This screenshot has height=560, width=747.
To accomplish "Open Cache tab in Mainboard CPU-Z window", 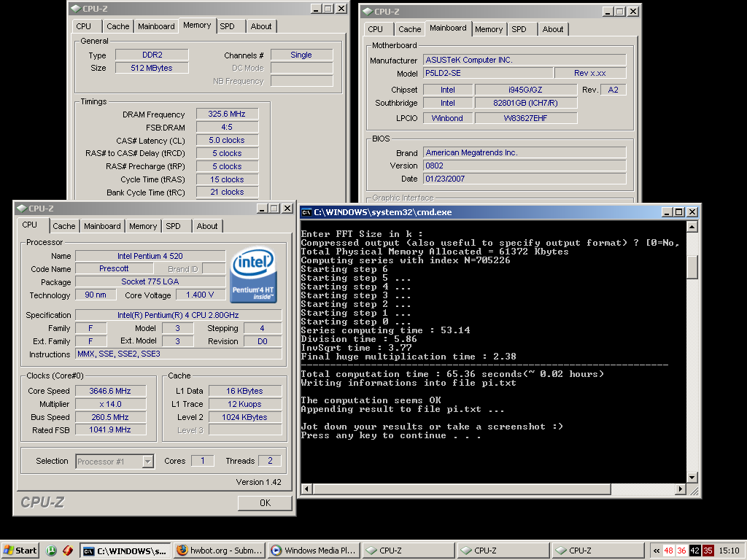I will [x=410, y=29].
